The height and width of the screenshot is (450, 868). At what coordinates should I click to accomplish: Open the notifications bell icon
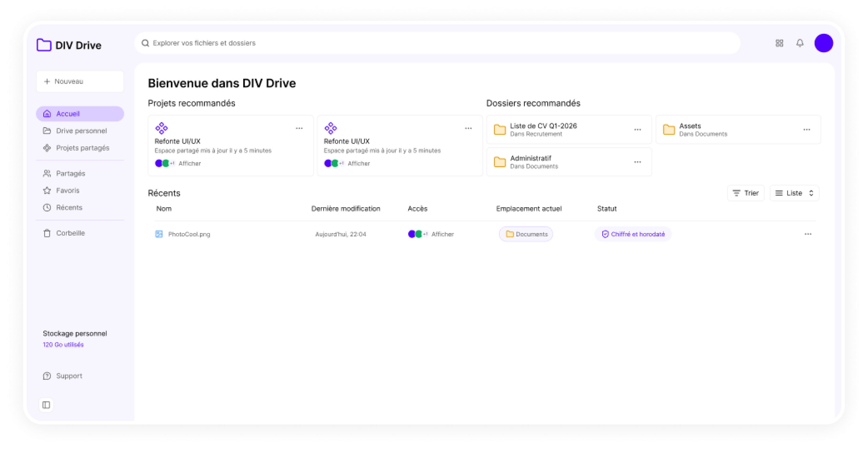pos(800,43)
